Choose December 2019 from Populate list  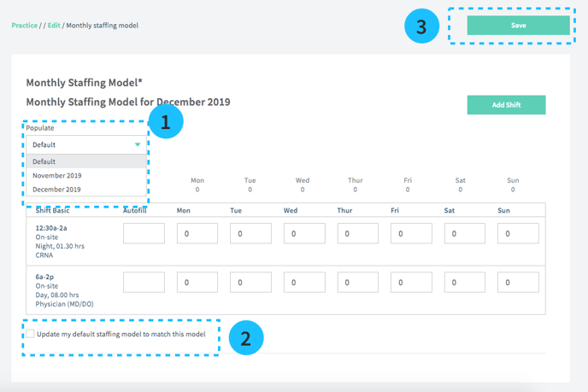click(56, 190)
